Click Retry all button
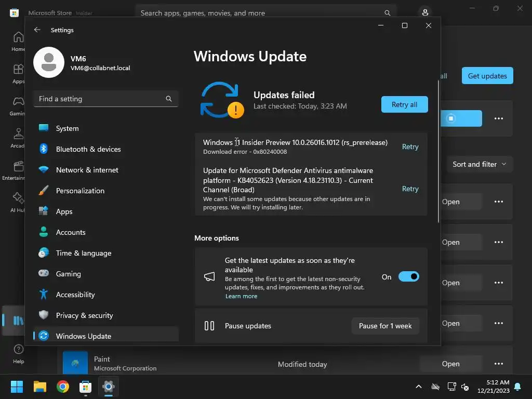Viewport: 532px width, 399px height. click(x=404, y=104)
